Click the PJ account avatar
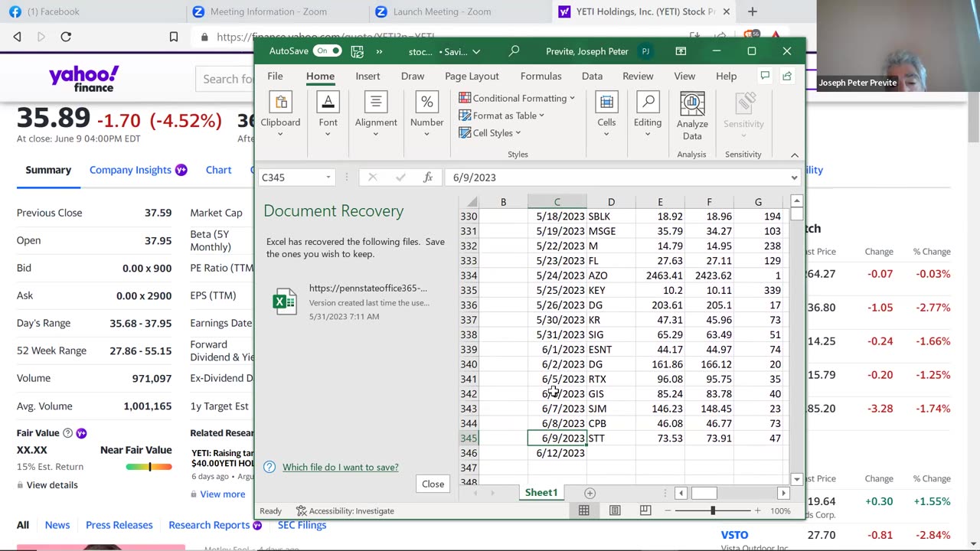 click(x=645, y=51)
